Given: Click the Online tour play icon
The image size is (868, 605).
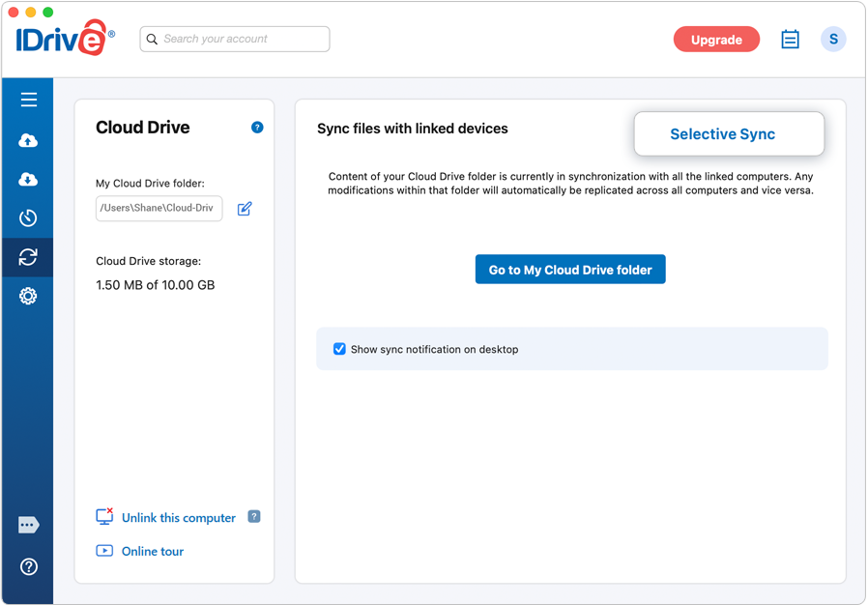Looking at the screenshot, I should (104, 551).
